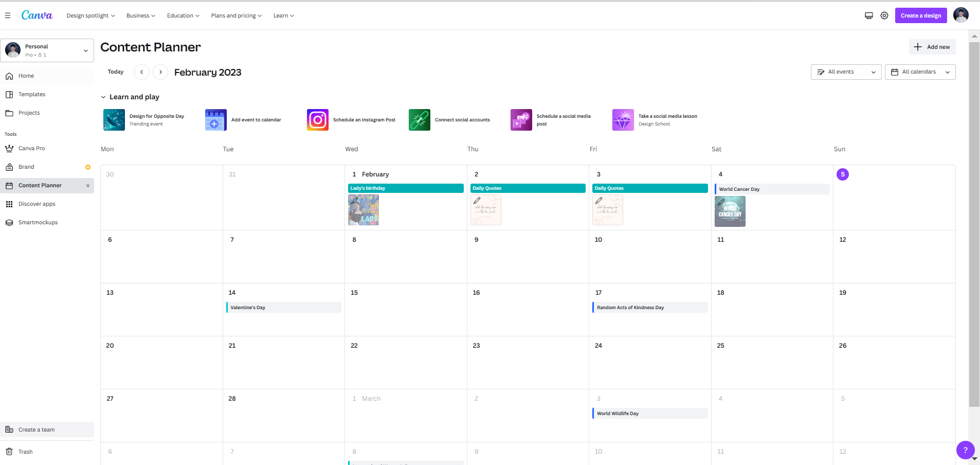This screenshot has height=465, width=980.
Task: Open the World Cancer Day design thumbnail
Action: (730, 211)
